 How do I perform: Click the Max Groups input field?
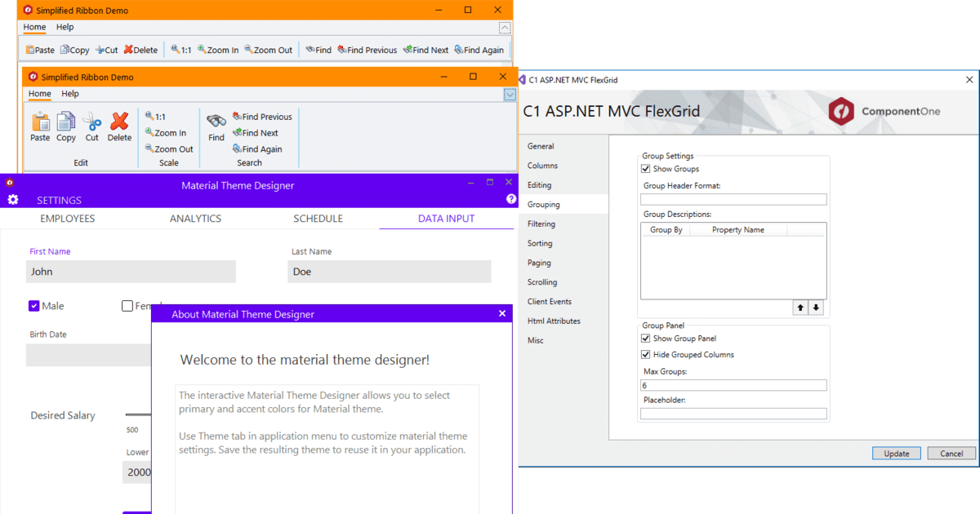click(x=733, y=385)
